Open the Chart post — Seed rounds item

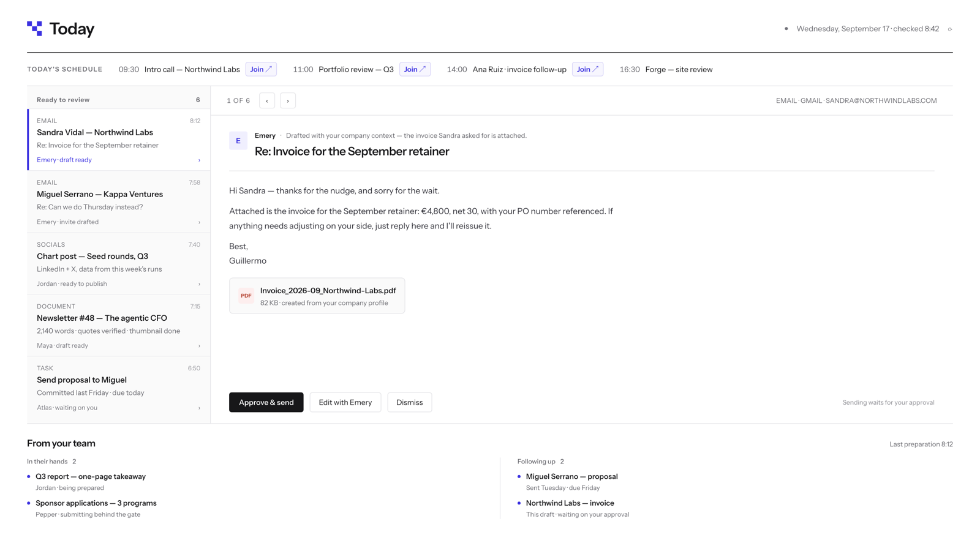point(119,263)
